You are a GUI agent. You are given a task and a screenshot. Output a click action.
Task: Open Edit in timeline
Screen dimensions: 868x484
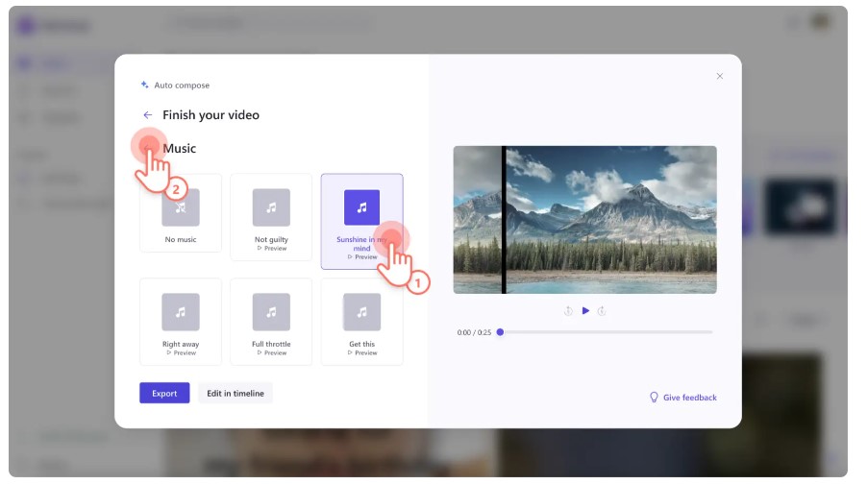coord(236,394)
